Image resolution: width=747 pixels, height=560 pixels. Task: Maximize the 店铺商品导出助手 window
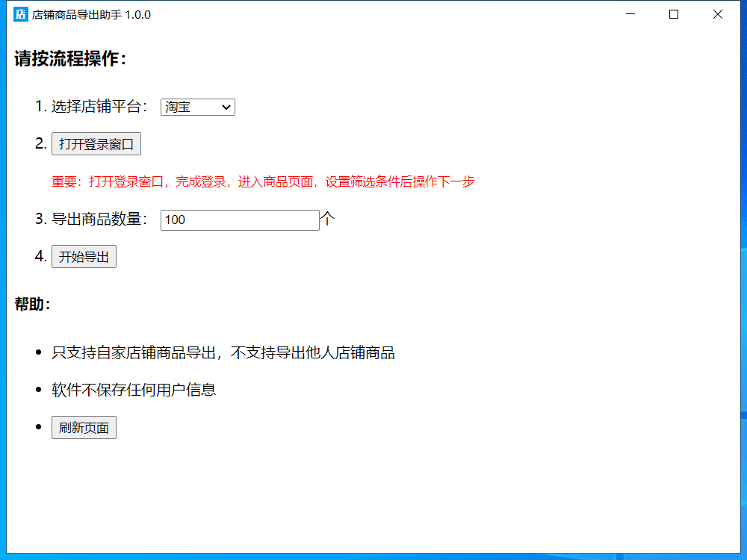click(674, 14)
